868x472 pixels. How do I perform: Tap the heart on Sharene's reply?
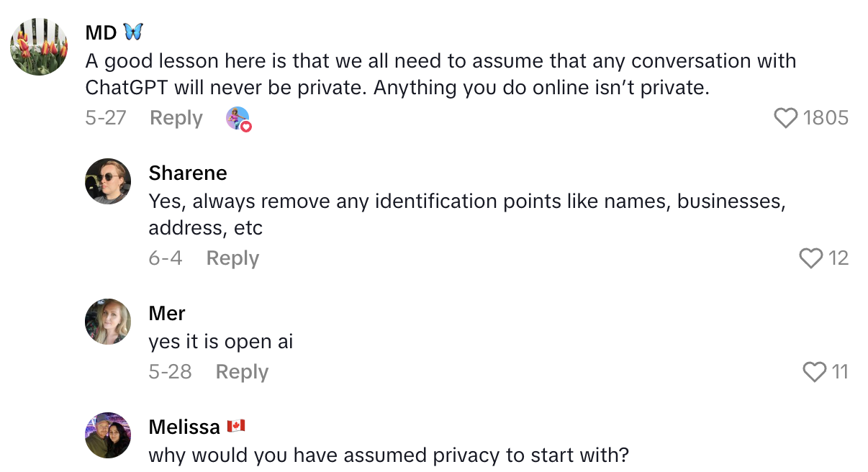[811, 258]
